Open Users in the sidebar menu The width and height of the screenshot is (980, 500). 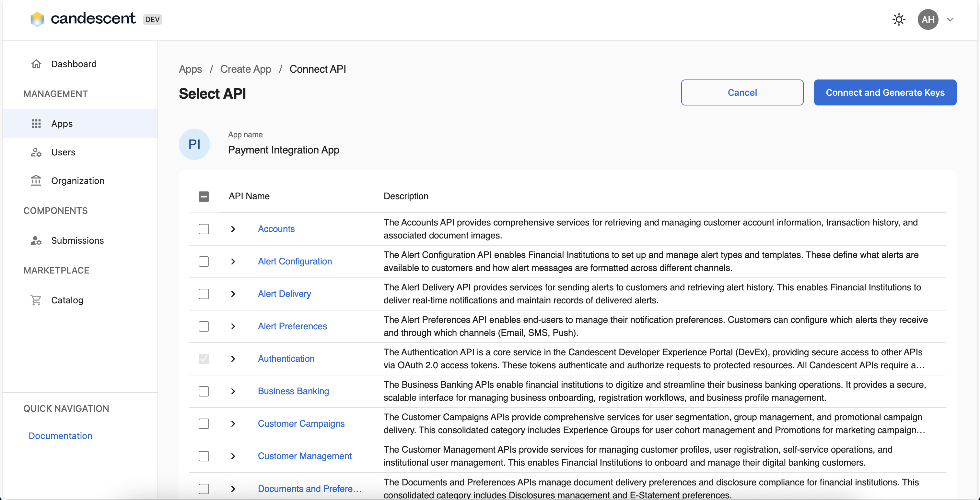[x=63, y=152]
